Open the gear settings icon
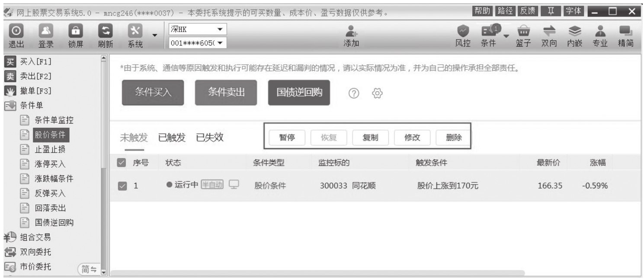This screenshot has height=279, width=644. (377, 93)
